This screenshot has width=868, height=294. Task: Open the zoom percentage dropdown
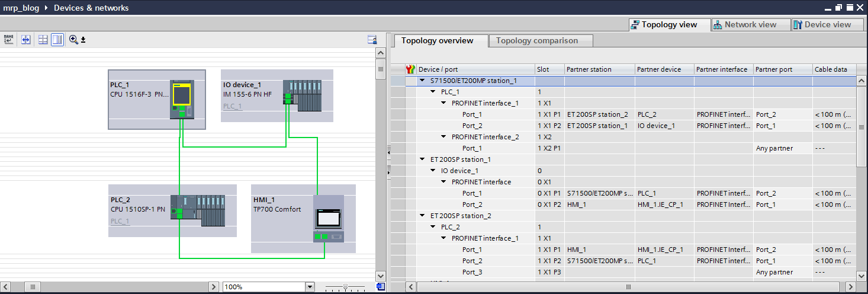309,287
